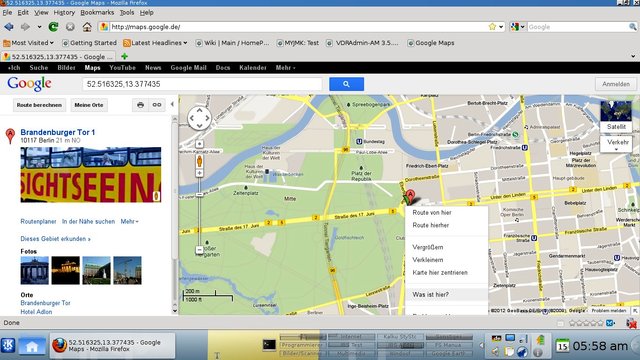Screen dimensions: 640x360
Task: Open the list-all-tabs arrow at tab strip end
Action: 633,56
